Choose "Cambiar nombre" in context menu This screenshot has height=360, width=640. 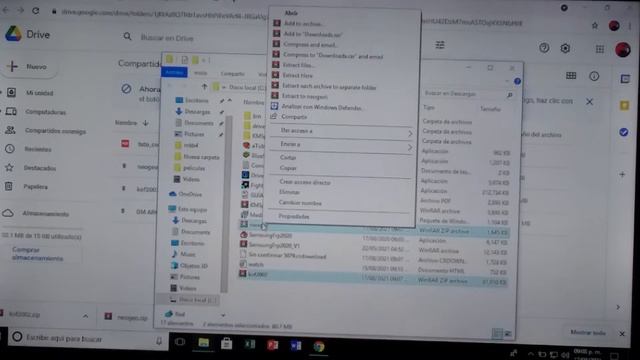[x=300, y=203]
